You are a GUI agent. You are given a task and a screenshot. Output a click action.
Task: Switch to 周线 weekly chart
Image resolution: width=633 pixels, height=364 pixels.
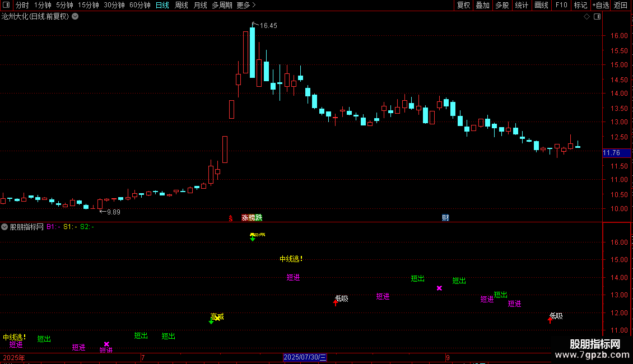[x=181, y=5]
